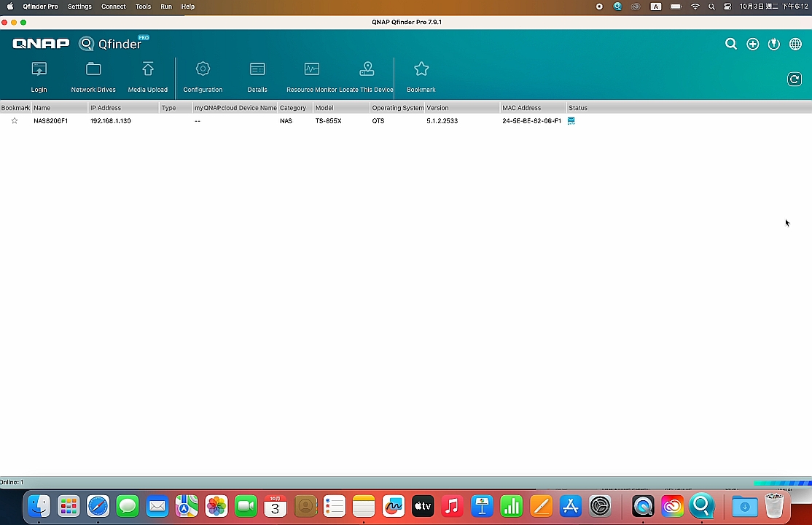Open the Media Upload tool
This screenshot has height=525, width=812.
click(x=147, y=77)
